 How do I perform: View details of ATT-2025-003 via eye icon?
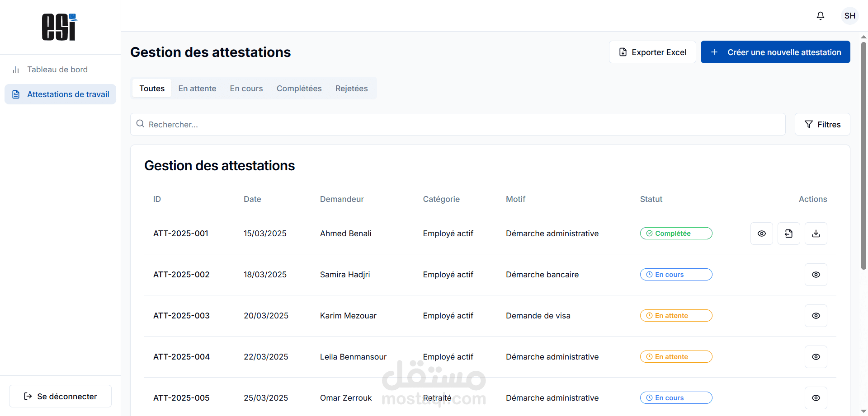coord(816,316)
